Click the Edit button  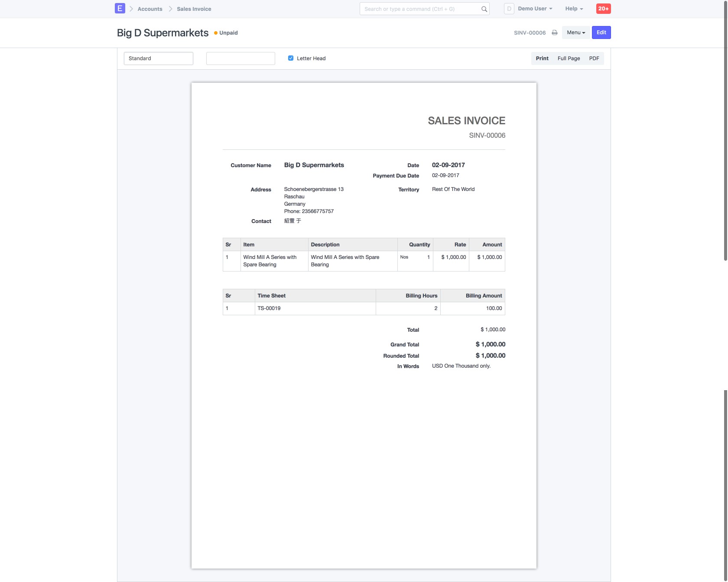601,32
